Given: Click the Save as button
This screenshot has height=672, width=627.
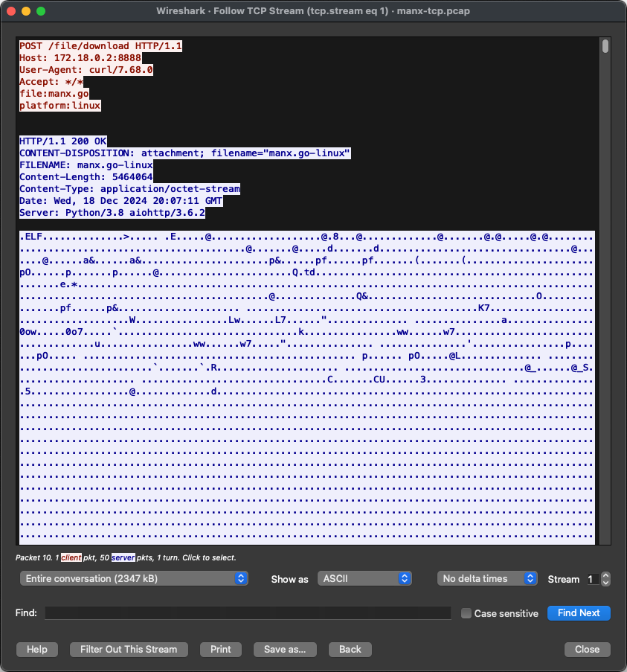Looking at the screenshot, I should point(284,649).
